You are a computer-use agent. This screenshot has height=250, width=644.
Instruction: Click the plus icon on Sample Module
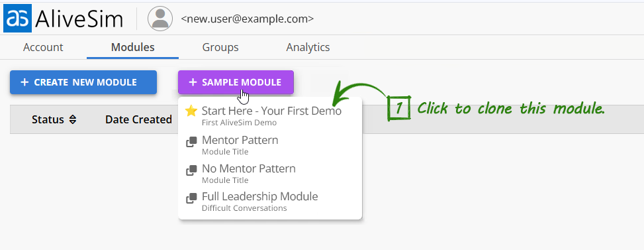point(193,82)
